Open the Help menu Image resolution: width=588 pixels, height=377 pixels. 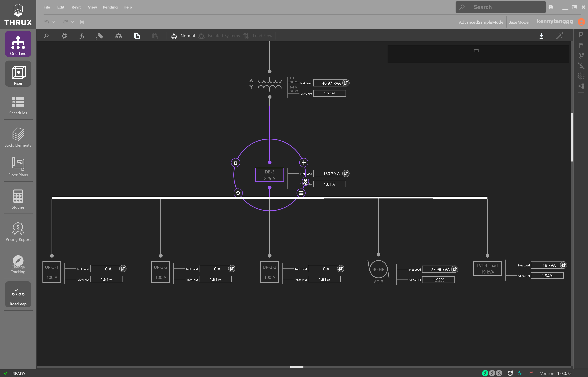(128, 7)
